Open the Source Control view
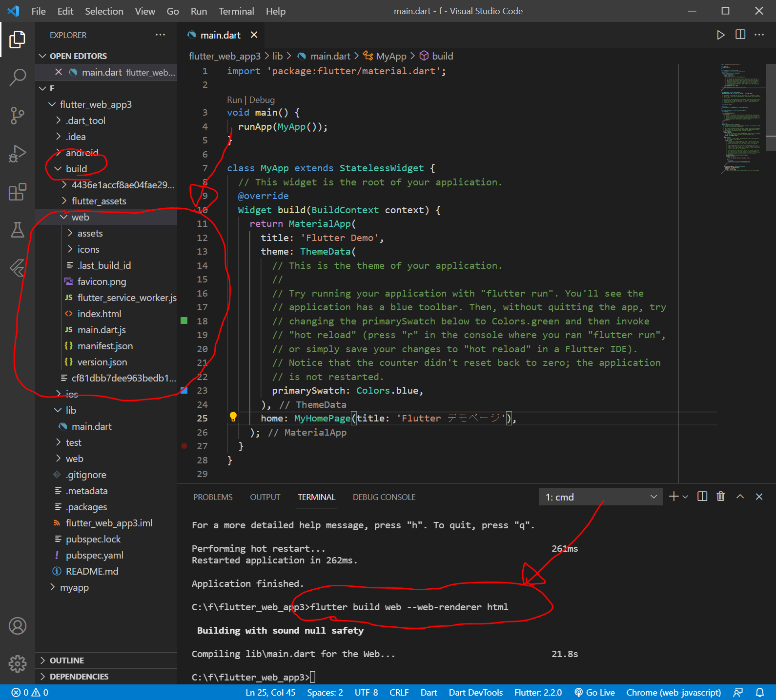The height and width of the screenshot is (700, 776). click(x=18, y=116)
